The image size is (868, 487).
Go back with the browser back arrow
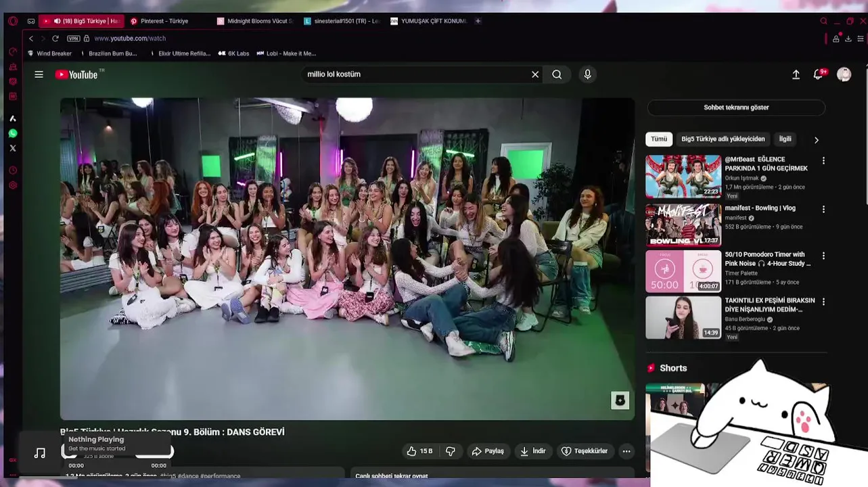31,39
